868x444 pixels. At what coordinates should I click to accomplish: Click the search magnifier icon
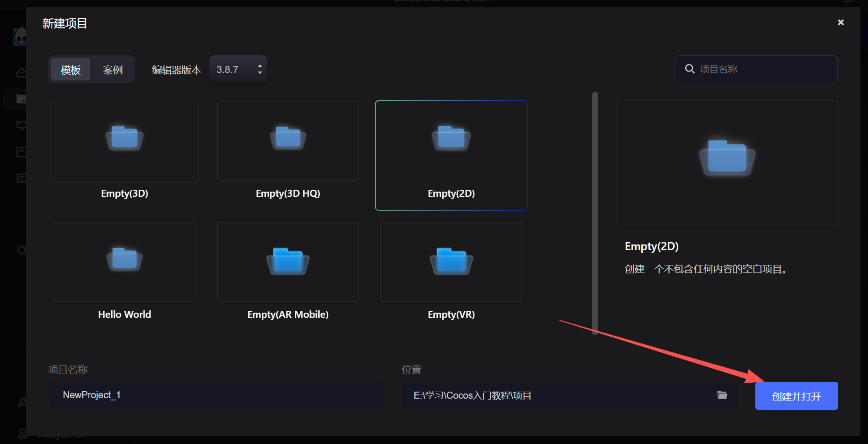(x=689, y=69)
